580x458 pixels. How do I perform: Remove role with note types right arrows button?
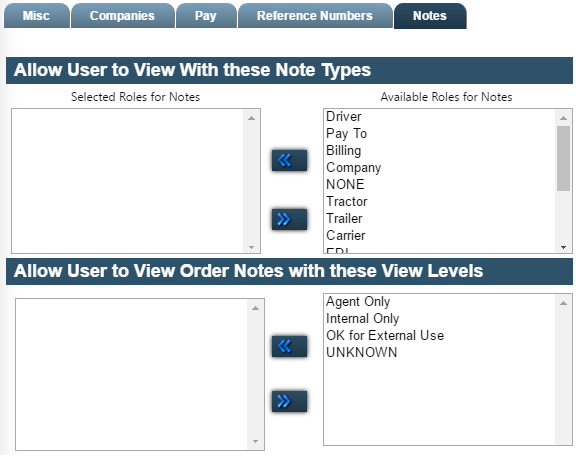289,219
